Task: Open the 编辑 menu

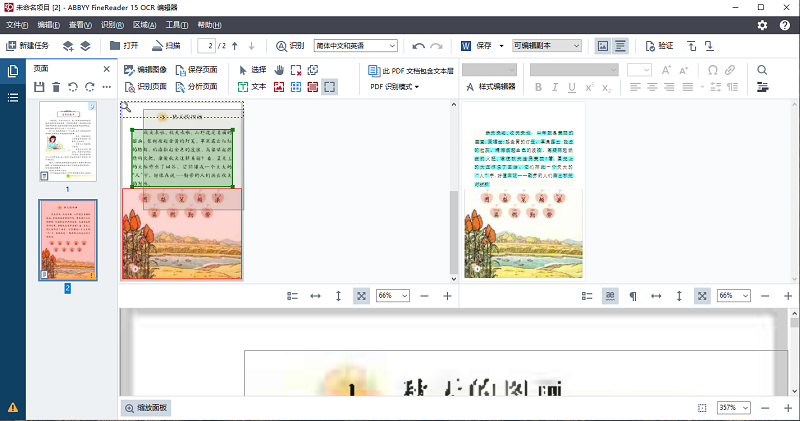Action: 48,25
